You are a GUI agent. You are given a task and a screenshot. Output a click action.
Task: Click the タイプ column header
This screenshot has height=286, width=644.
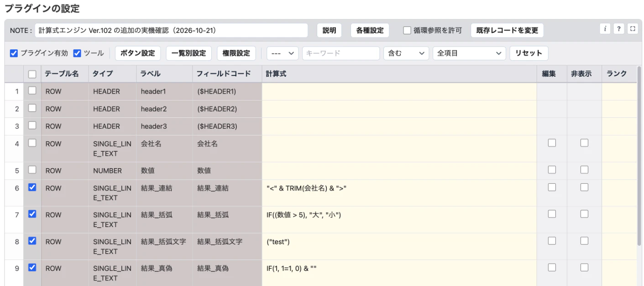[112, 74]
